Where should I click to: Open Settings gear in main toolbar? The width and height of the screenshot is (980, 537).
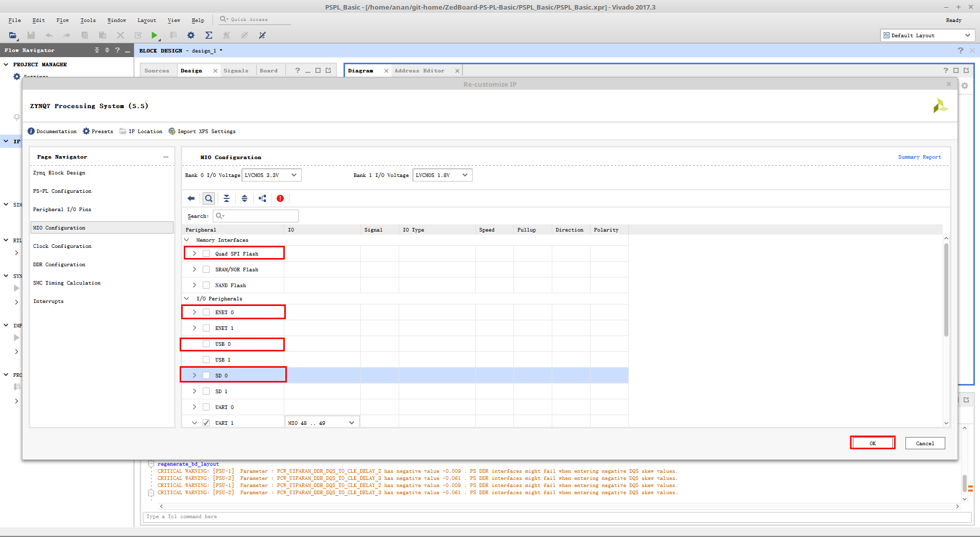pyautogui.click(x=191, y=35)
